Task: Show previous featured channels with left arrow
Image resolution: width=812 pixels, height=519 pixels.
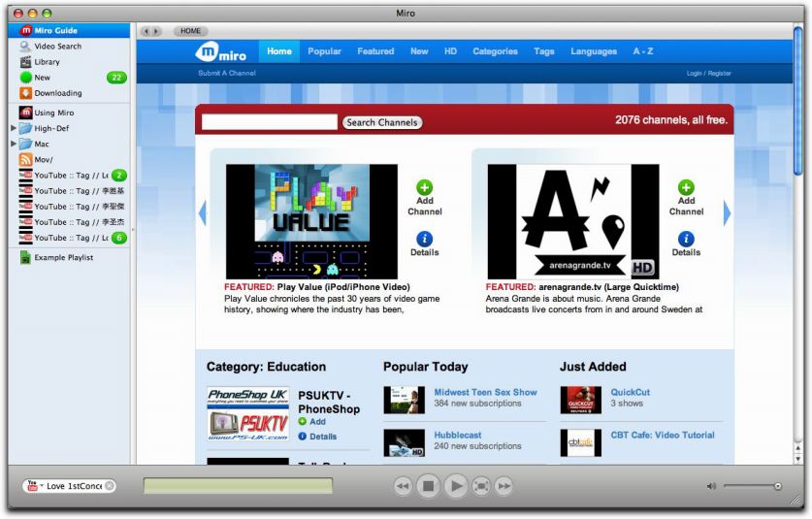Action: click(x=203, y=212)
